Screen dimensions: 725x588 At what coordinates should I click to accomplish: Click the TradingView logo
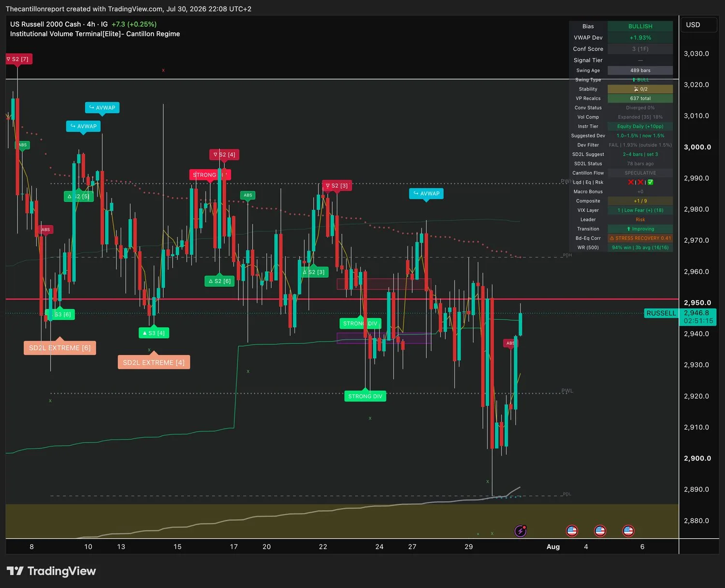pos(51,571)
